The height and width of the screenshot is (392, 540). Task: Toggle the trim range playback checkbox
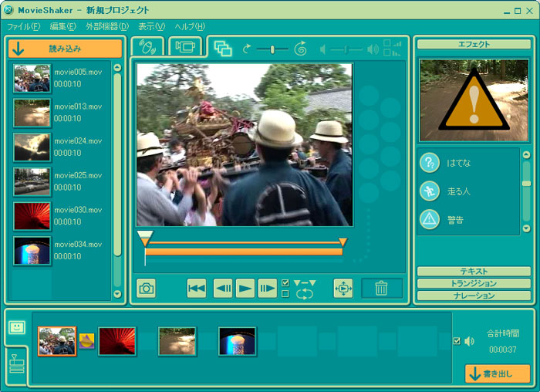(x=285, y=282)
